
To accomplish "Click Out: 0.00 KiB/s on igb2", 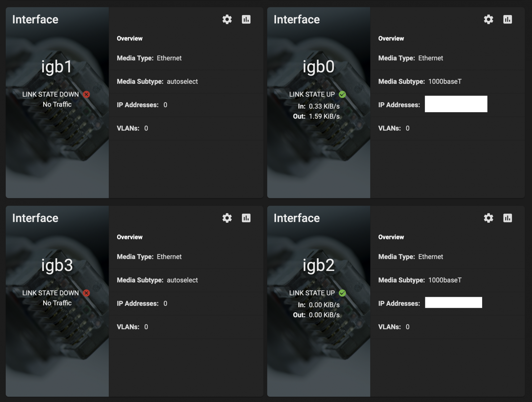I will (316, 315).
